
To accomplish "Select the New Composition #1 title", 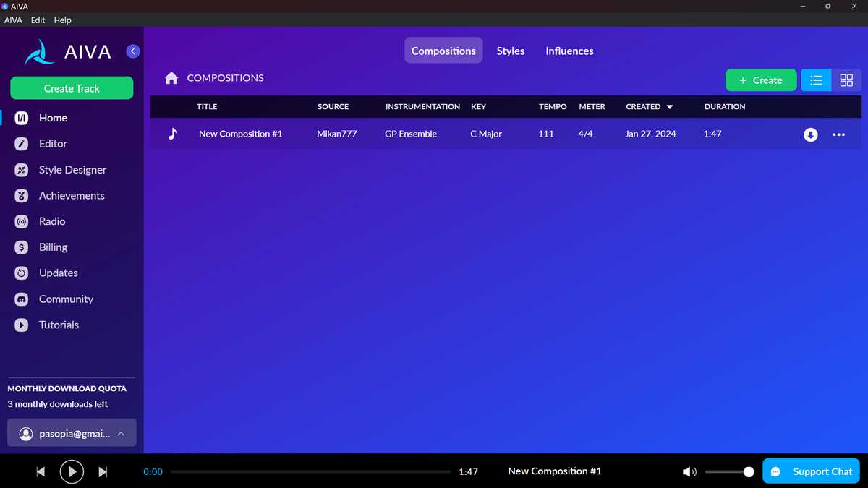I will [x=240, y=134].
